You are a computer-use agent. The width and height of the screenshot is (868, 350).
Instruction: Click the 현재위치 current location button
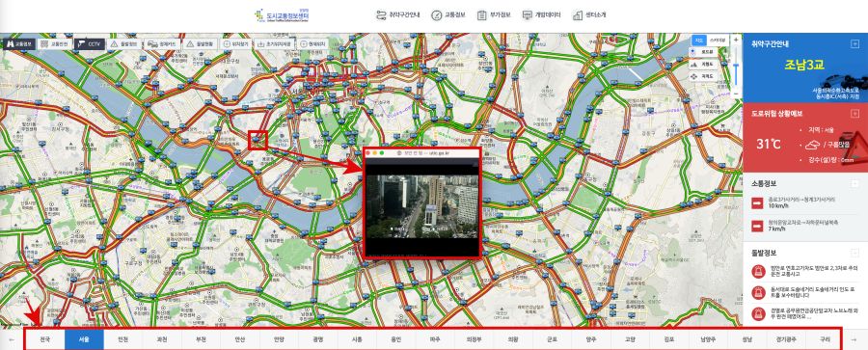pyautogui.click(x=313, y=43)
